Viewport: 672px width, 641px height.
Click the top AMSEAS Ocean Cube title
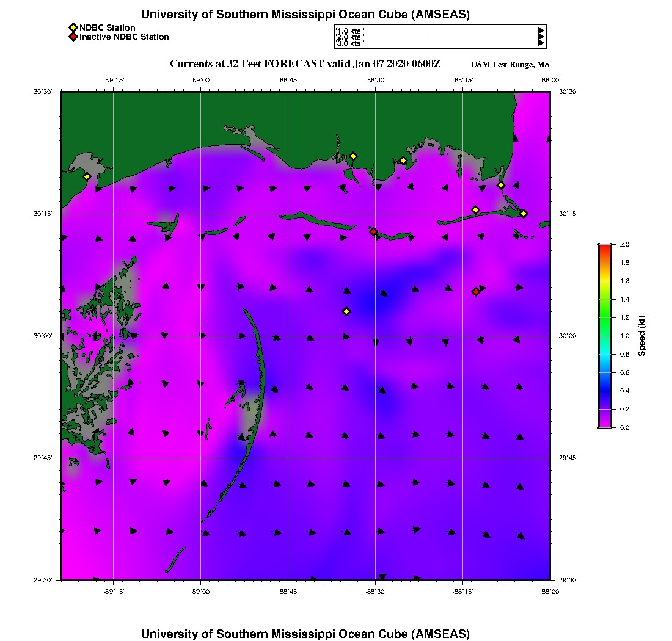pos(305,14)
